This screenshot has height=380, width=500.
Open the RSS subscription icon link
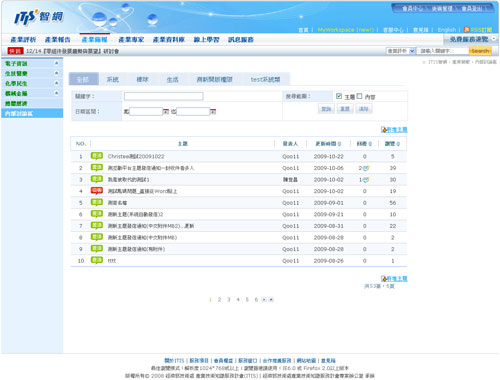tap(467, 30)
